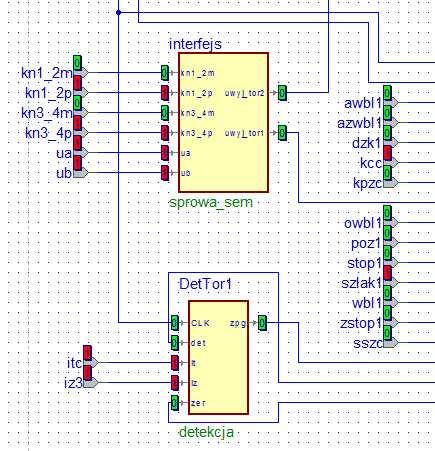The image size is (435, 451).
Task: Toggle the red probe on kn3_4p pin
Action: pos(165,133)
